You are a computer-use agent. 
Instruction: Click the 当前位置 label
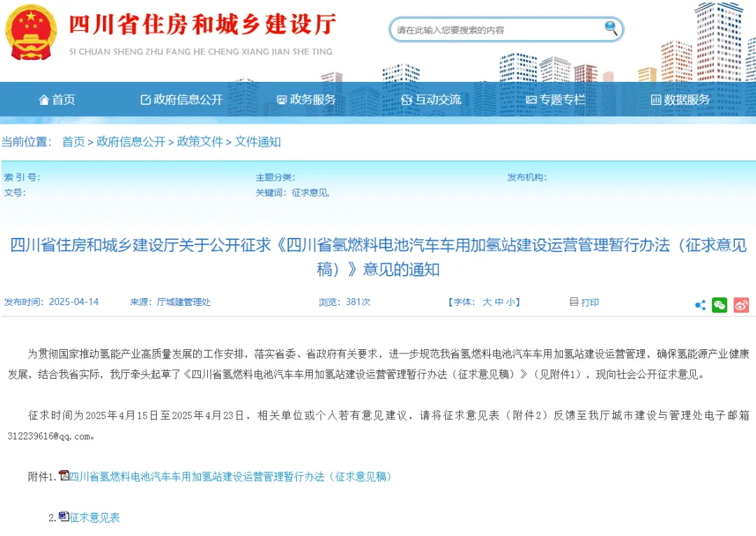[x=26, y=142]
